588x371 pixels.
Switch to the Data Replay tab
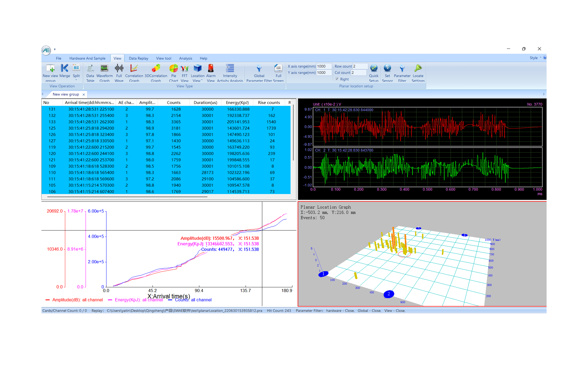pos(138,58)
